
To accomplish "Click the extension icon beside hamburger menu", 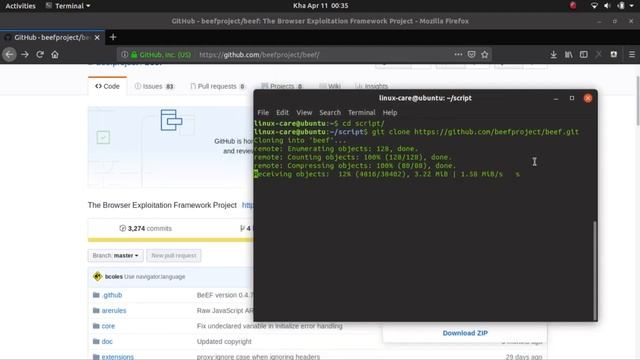I will click(x=613, y=54).
